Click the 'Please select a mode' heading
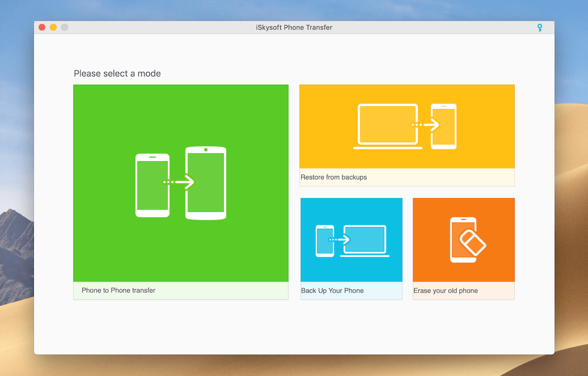588x376 pixels. (117, 74)
